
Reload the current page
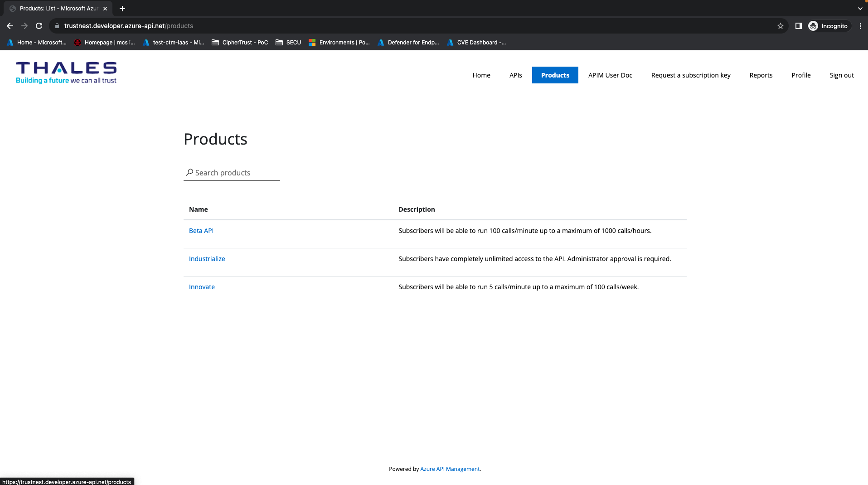(39, 26)
